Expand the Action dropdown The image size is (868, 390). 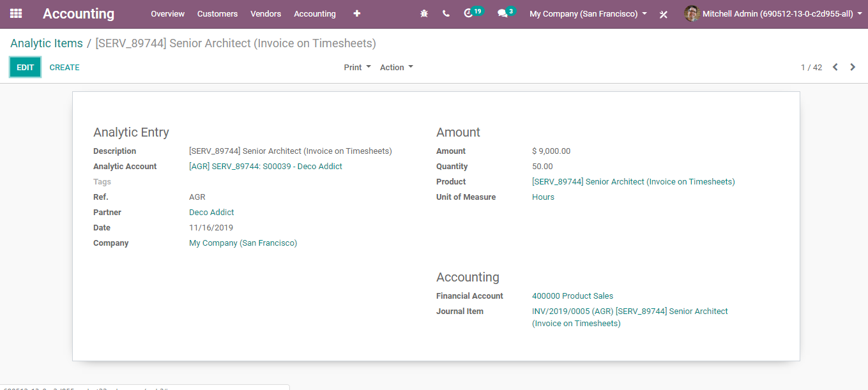[397, 67]
